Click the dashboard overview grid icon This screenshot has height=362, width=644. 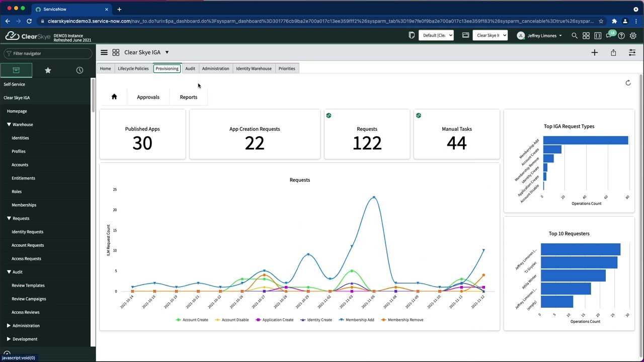coord(116,52)
